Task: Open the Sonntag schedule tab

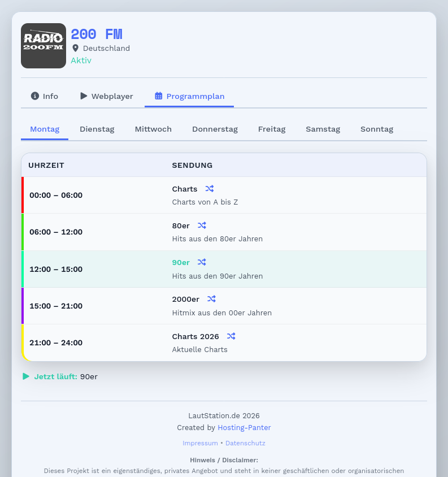Action: point(377,129)
